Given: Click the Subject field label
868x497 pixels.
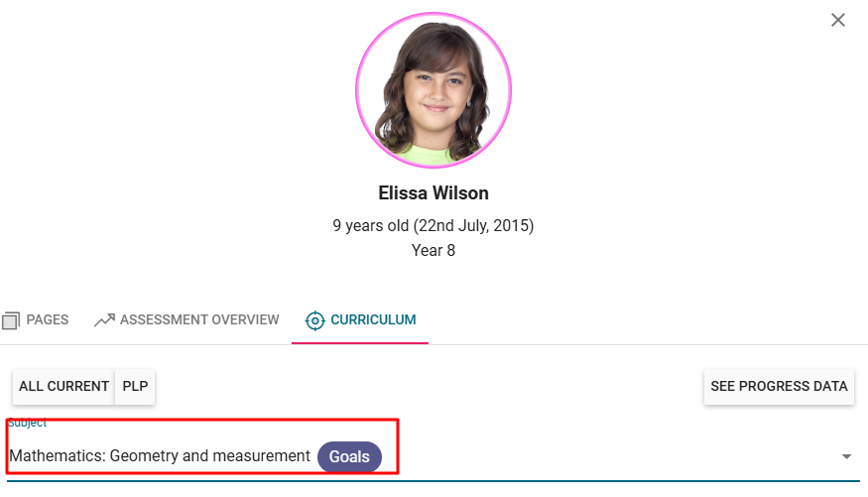Looking at the screenshot, I should [28, 424].
